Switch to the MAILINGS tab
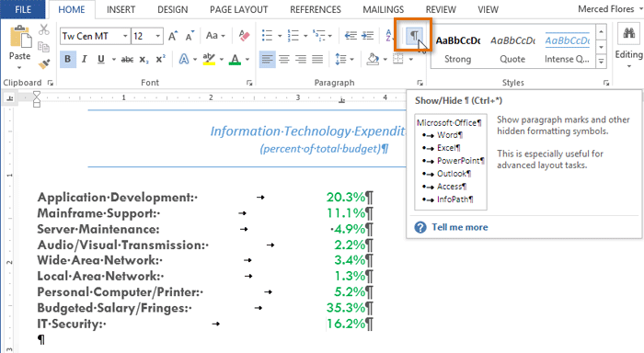Image resolution: width=644 pixels, height=353 pixels. pyautogui.click(x=384, y=9)
